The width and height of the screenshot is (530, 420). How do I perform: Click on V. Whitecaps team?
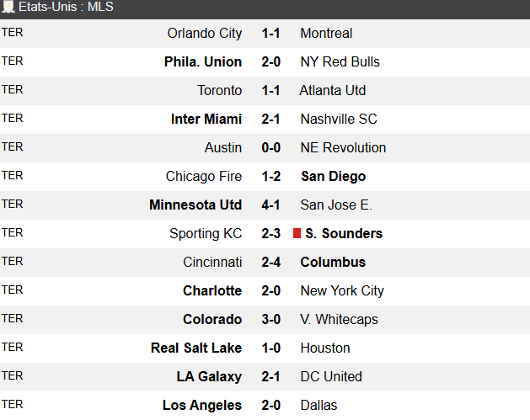pyautogui.click(x=339, y=320)
